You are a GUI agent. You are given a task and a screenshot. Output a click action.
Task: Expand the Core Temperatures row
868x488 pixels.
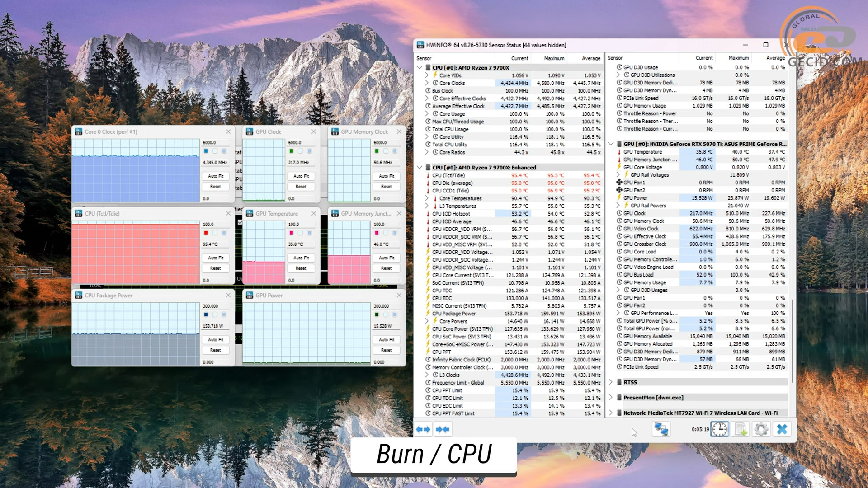click(x=427, y=198)
